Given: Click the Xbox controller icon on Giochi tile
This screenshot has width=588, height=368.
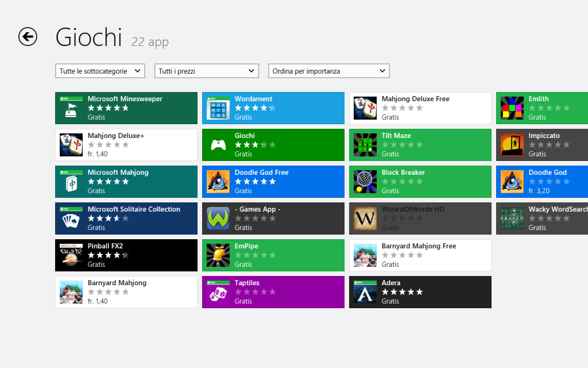Looking at the screenshot, I should (218, 145).
